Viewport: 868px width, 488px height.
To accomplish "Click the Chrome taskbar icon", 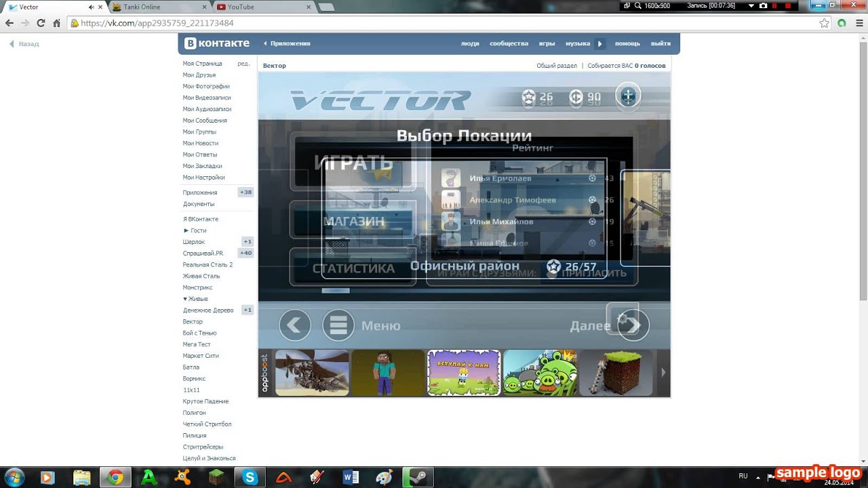I will point(115,477).
